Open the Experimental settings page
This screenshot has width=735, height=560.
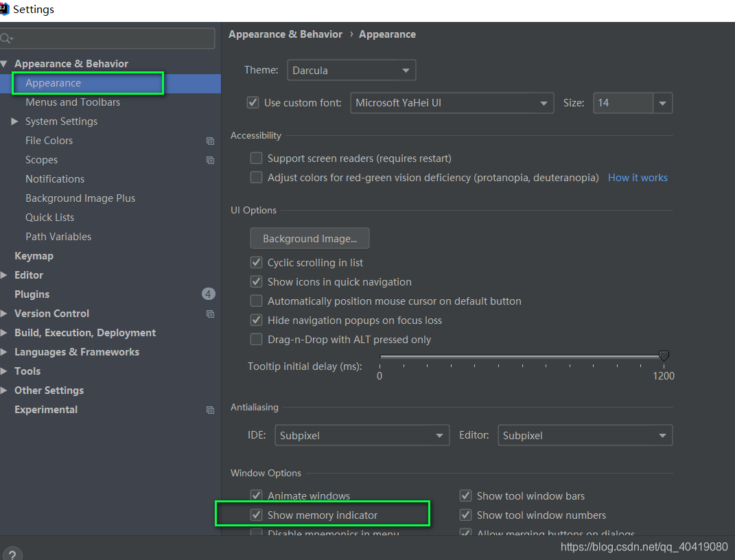tap(46, 410)
